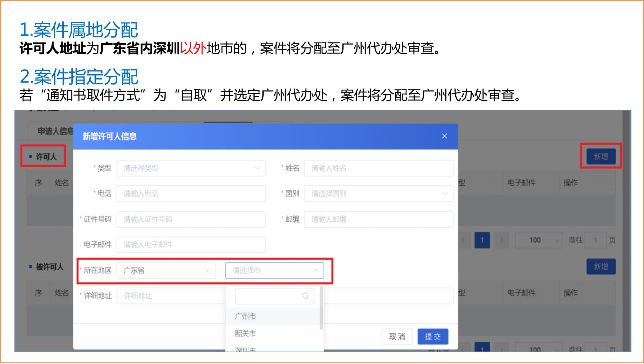
Task: Click the 提交 submit button
Action: [433, 336]
